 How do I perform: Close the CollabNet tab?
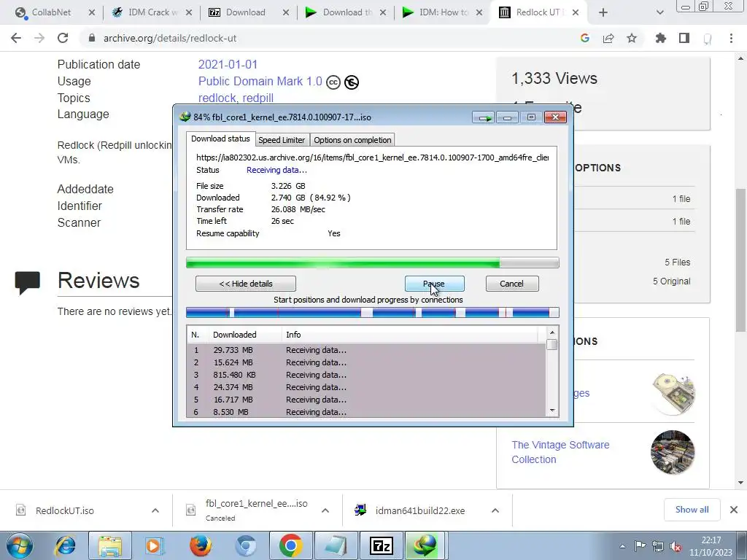(x=92, y=13)
